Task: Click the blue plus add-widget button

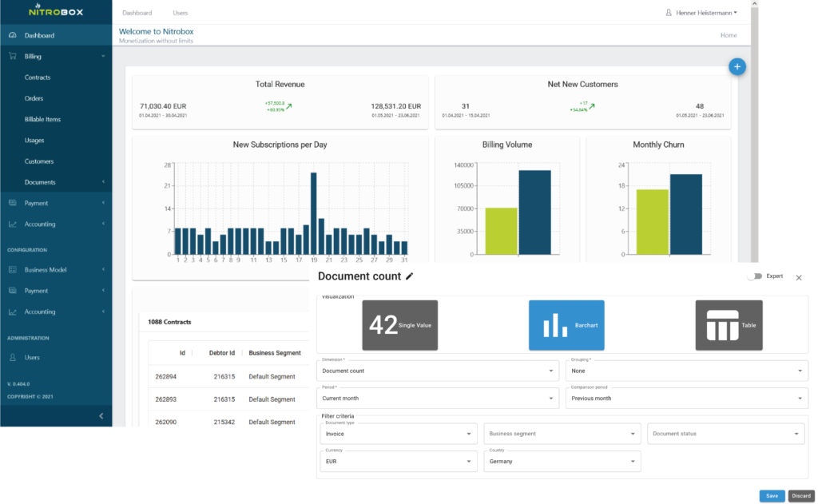Action: click(x=737, y=67)
